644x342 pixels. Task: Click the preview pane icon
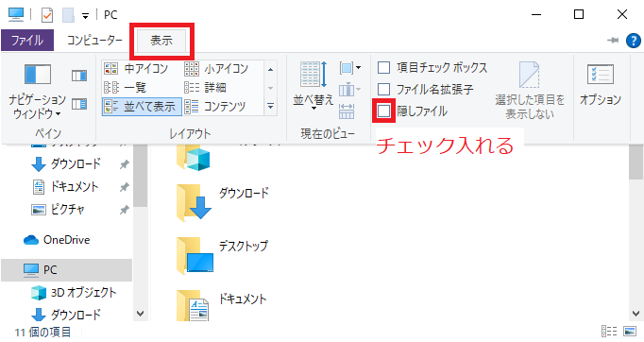[x=79, y=76]
